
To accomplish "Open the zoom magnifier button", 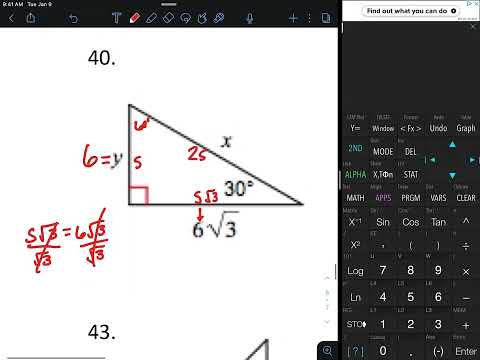I will point(328,350).
